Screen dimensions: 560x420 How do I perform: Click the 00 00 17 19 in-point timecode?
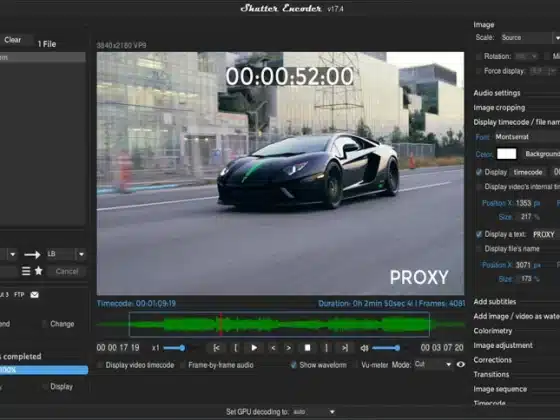(118, 348)
